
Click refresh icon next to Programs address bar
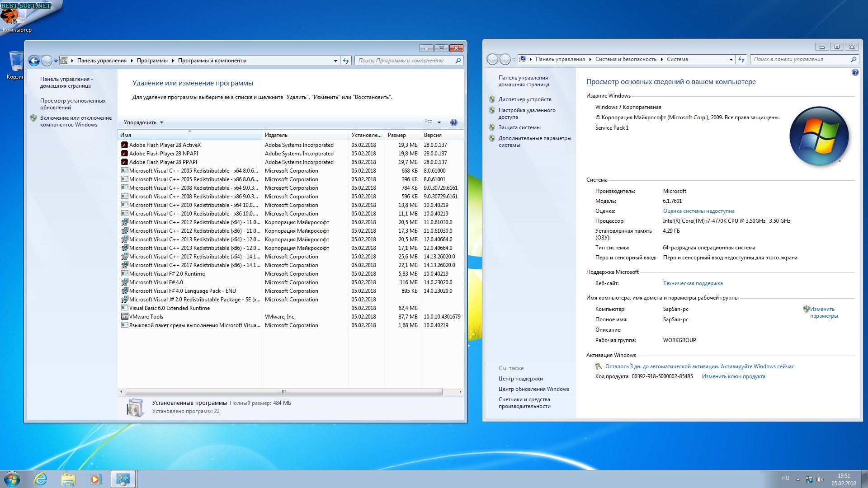pyautogui.click(x=346, y=61)
